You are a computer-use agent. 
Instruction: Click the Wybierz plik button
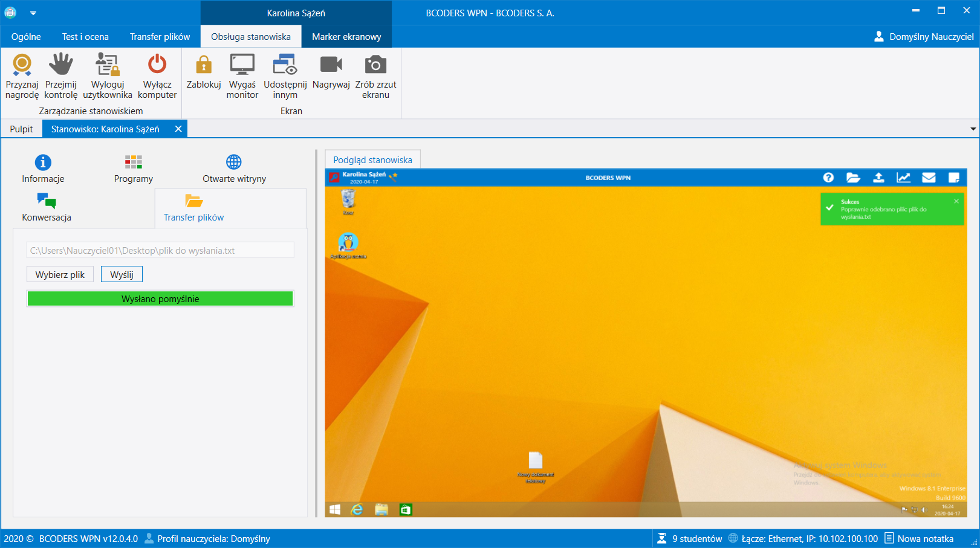(60, 274)
